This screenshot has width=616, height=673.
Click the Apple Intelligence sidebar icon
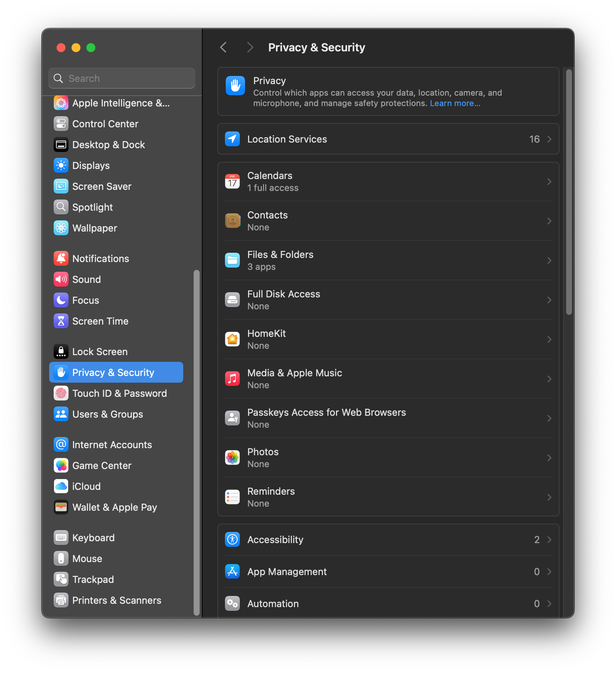(x=61, y=103)
